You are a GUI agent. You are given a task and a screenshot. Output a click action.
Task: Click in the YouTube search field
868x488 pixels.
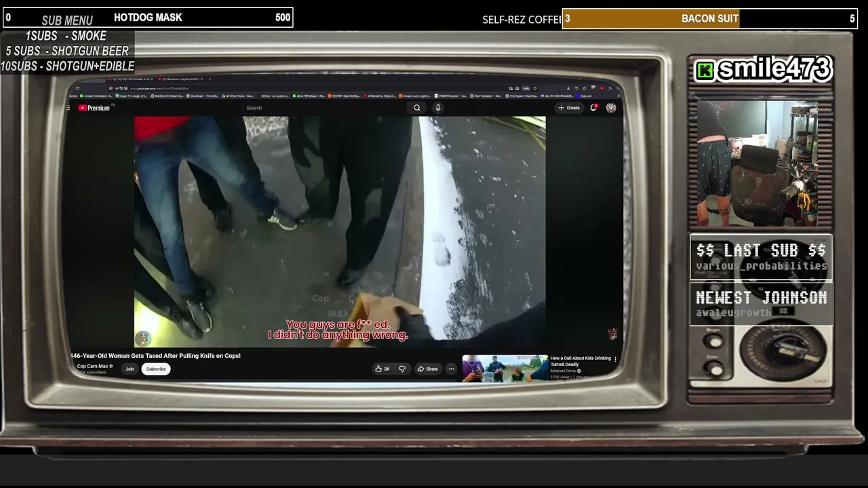point(325,108)
